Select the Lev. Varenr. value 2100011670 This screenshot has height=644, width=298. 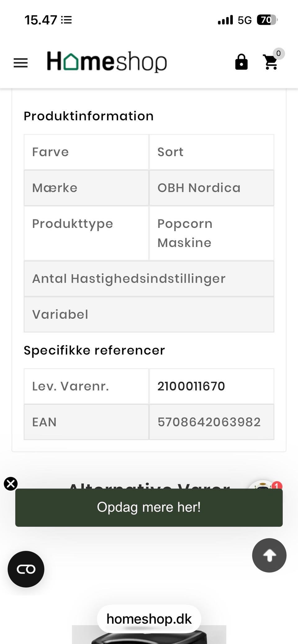[191, 386]
